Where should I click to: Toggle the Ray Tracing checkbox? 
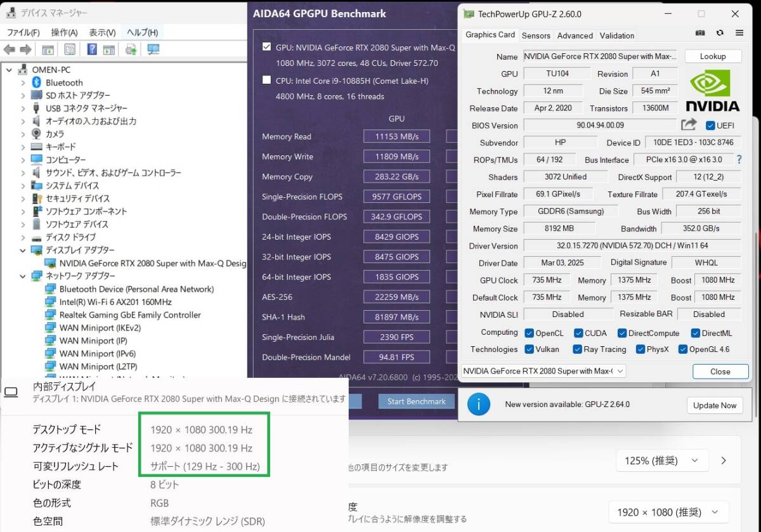point(577,349)
